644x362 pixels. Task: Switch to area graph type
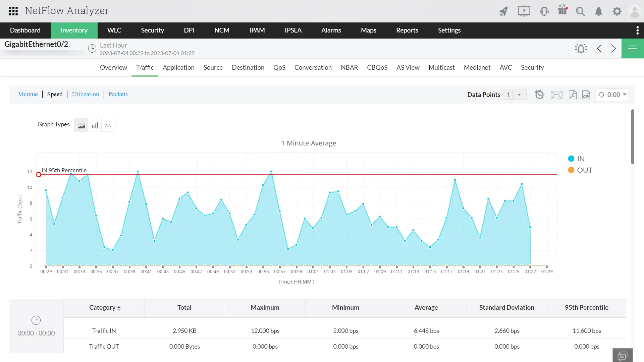pyautogui.click(x=81, y=125)
